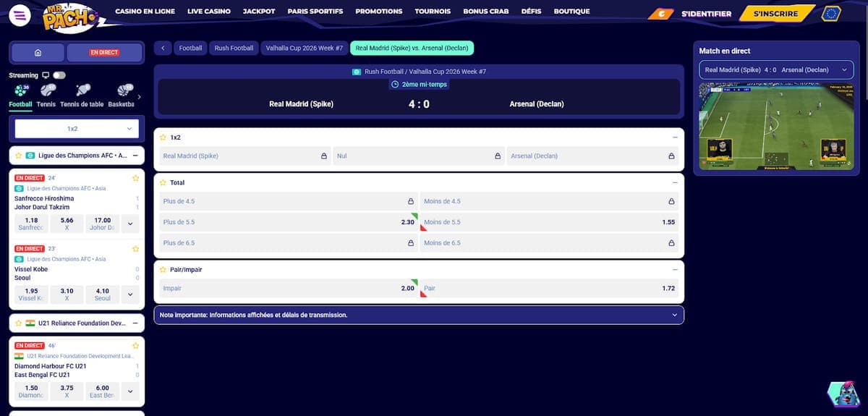Bet on Pair at 1.72

(x=550, y=288)
